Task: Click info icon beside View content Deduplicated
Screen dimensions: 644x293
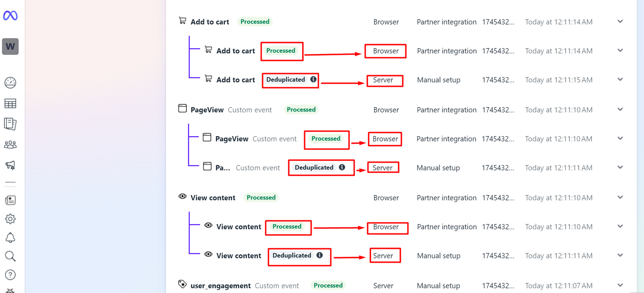Action: (320, 255)
